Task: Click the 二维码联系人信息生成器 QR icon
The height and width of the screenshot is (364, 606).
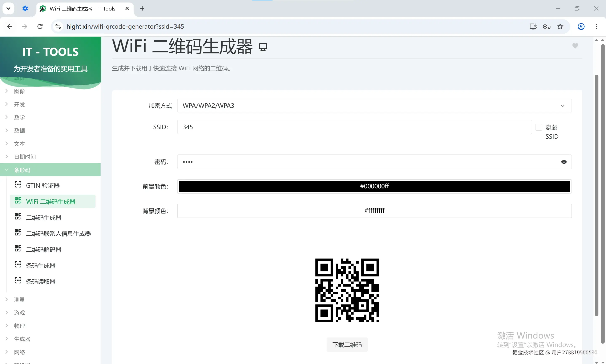Action: click(x=18, y=232)
